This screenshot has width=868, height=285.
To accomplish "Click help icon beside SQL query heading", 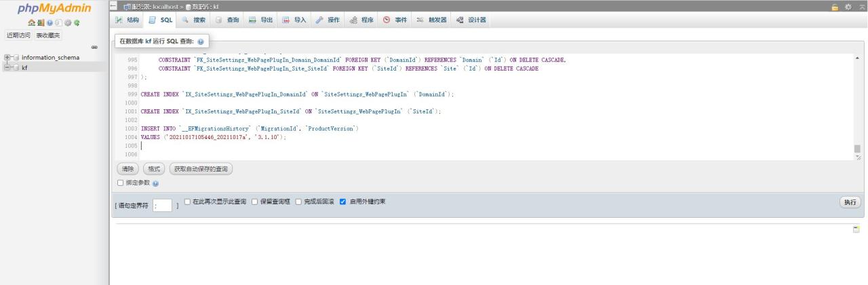I will pos(201,41).
